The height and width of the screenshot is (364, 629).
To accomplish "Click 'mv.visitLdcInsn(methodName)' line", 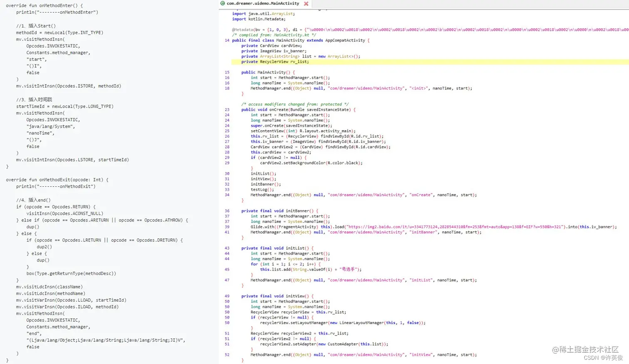I will coord(51,294).
